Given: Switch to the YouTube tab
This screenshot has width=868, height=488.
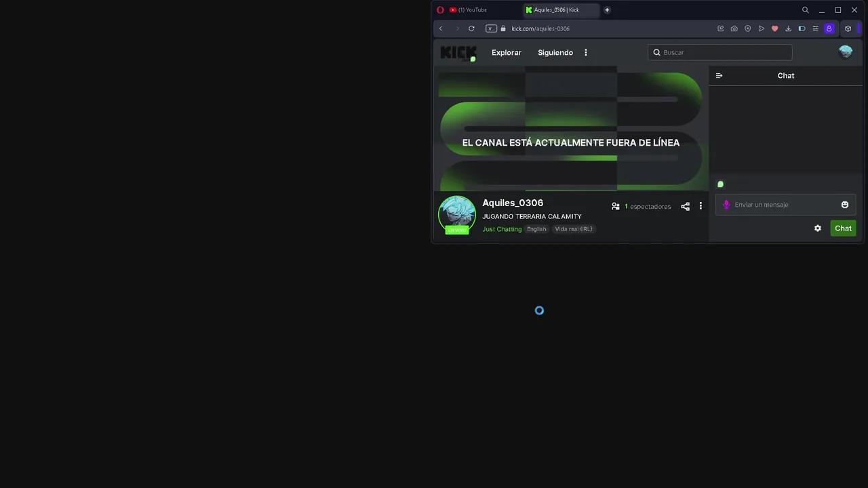Looking at the screenshot, I should click(483, 10).
